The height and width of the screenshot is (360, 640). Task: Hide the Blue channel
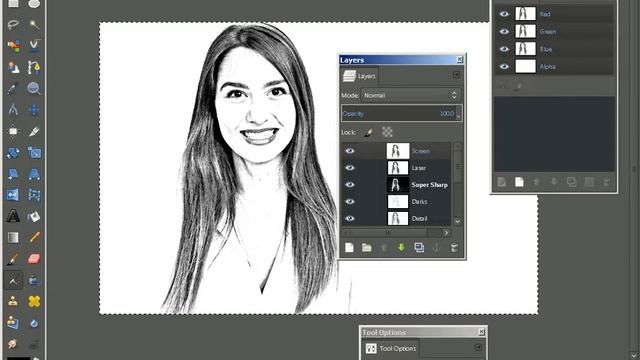click(x=504, y=49)
